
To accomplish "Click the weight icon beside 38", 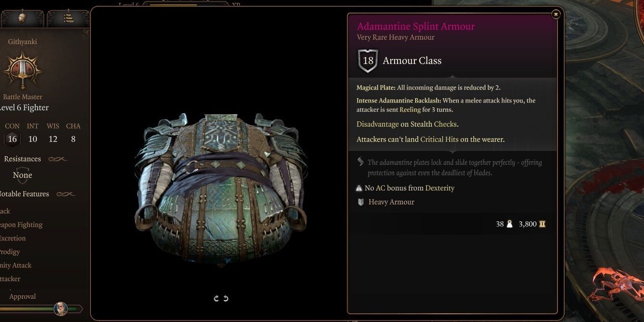I will [x=509, y=224].
